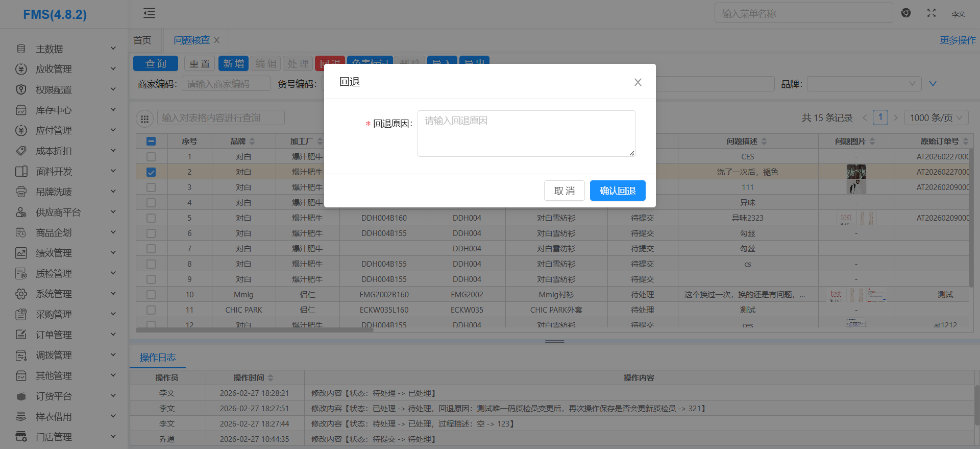The width and height of the screenshot is (980, 449).
Task: Open the 1000 条/页 page size dropdown
Action: point(936,118)
